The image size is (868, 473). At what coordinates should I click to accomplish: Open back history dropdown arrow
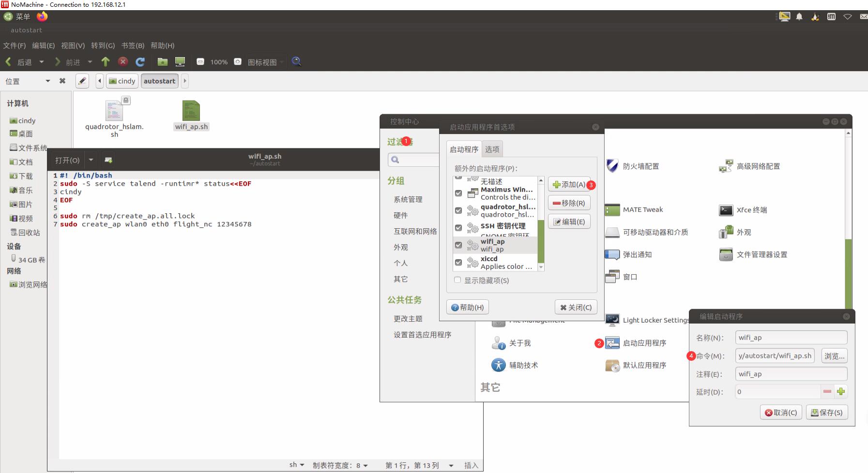(42, 62)
